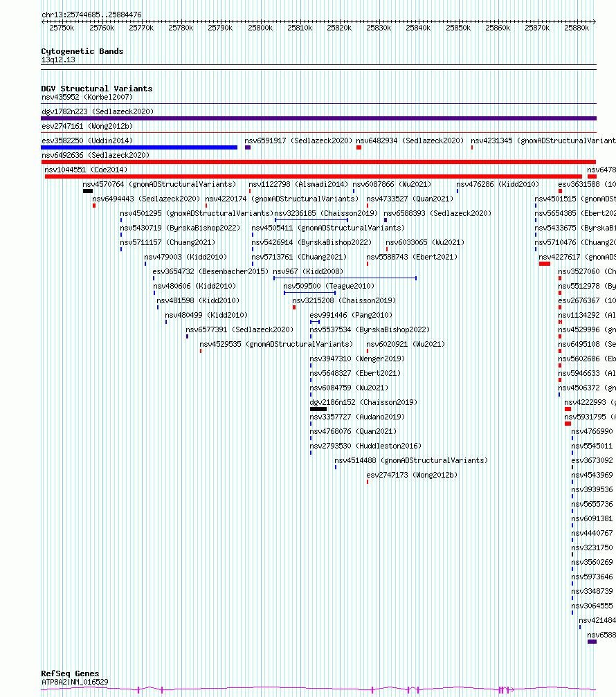Select variant nsv6087866 (Wu2021)
The image size is (616, 697).
click(x=392, y=184)
